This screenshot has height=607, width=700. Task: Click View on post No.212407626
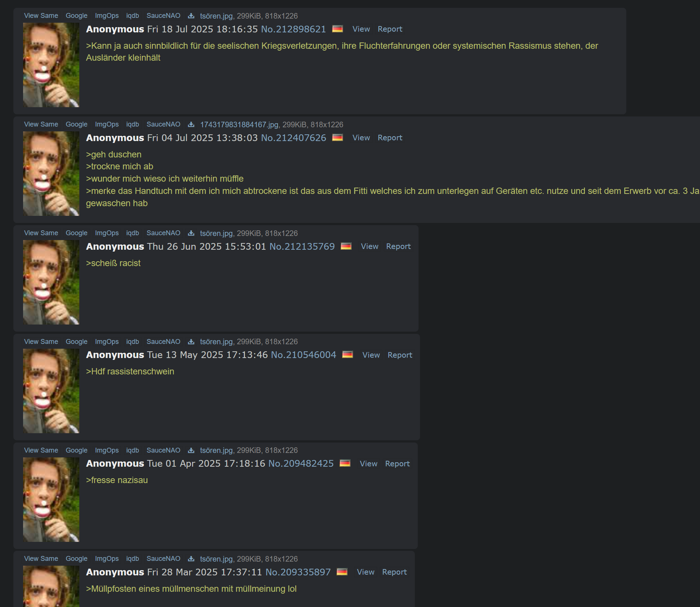[361, 138]
